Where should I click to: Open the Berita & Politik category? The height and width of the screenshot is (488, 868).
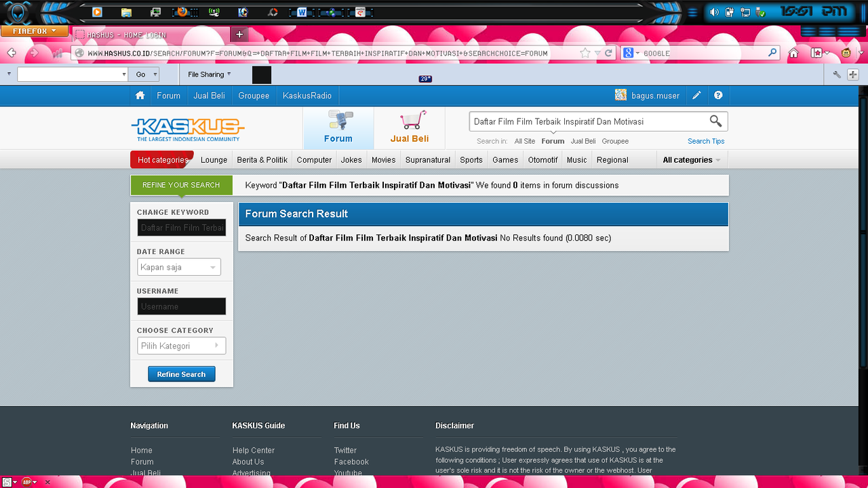pyautogui.click(x=262, y=160)
